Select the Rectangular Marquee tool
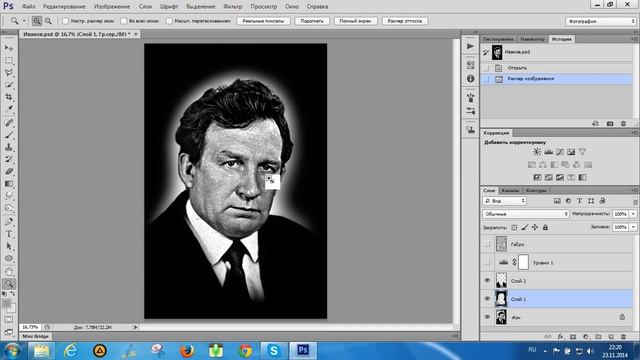Viewport: 640px width, 360px height. coord(9,60)
